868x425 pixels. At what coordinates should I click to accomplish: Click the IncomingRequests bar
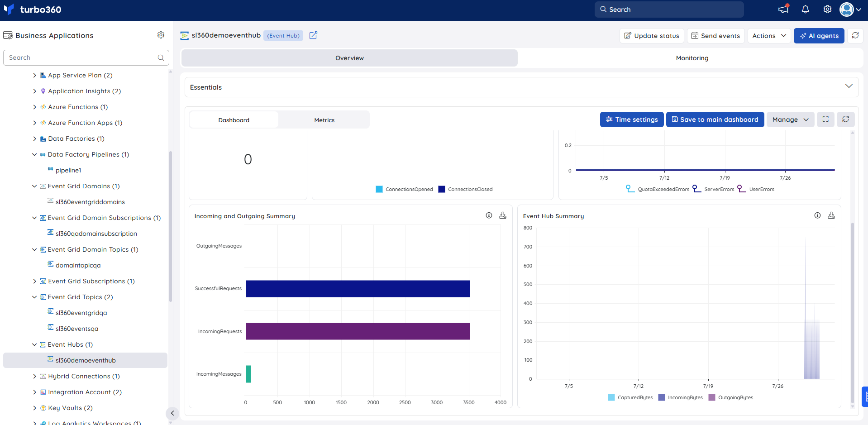358,331
